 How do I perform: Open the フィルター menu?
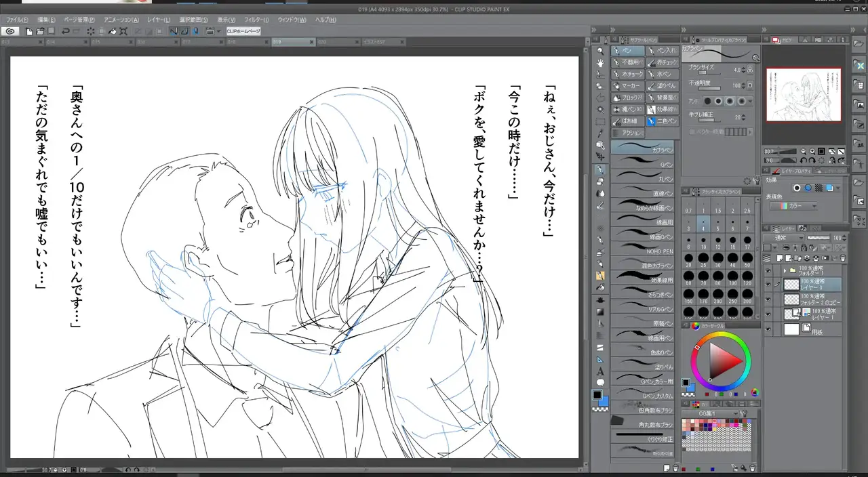(x=256, y=20)
